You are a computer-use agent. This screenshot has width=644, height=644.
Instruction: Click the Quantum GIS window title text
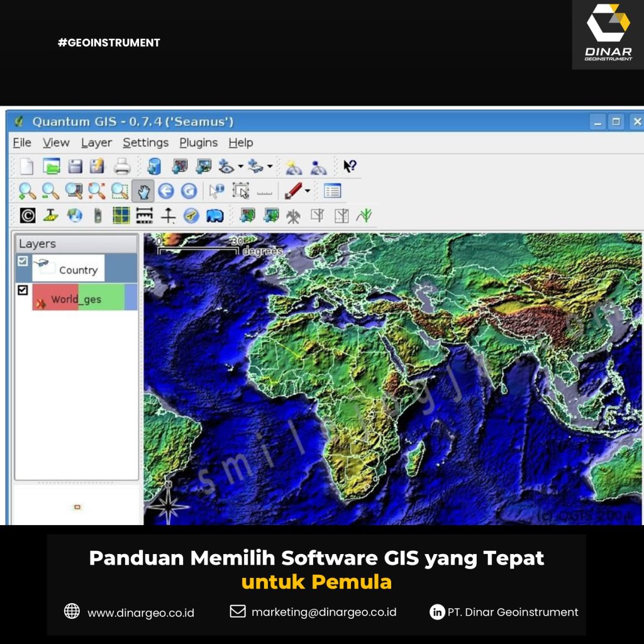[133, 121]
